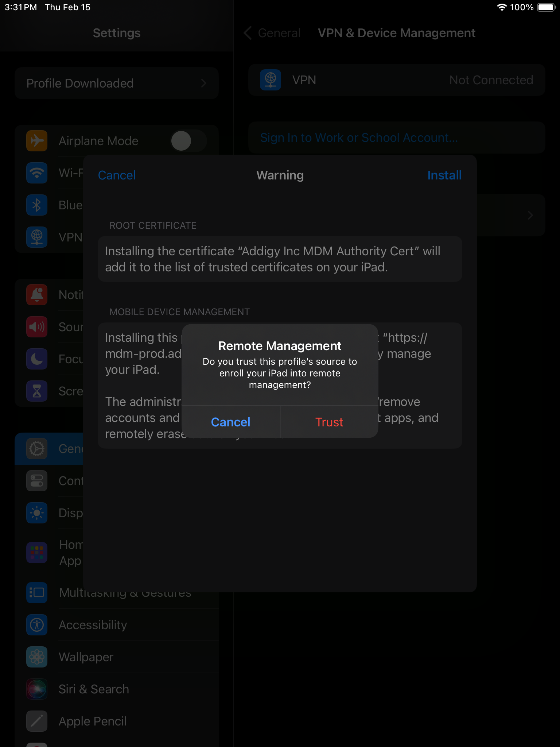Tap the Multitasking & Gestures icon
560x747 pixels.
tap(37, 593)
